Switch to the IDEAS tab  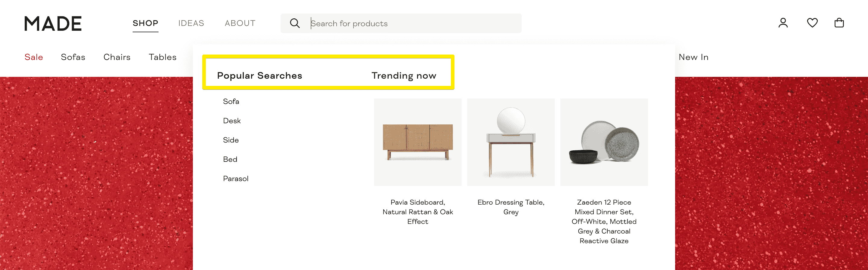coord(191,23)
